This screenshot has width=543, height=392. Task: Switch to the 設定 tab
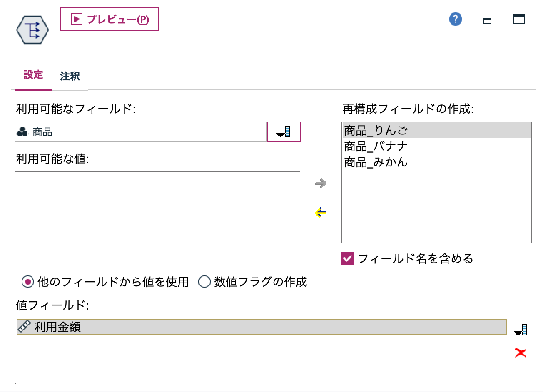point(33,75)
